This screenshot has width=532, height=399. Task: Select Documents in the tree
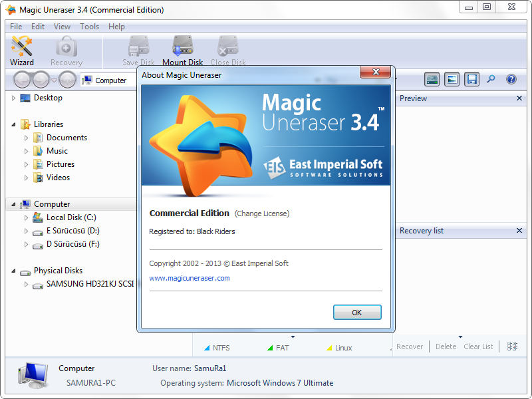click(66, 138)
